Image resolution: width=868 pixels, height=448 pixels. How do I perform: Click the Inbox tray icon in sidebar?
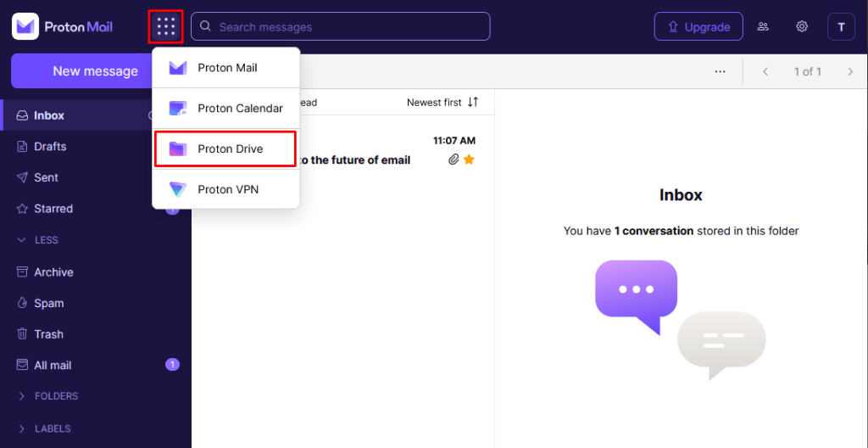point(22,115)
